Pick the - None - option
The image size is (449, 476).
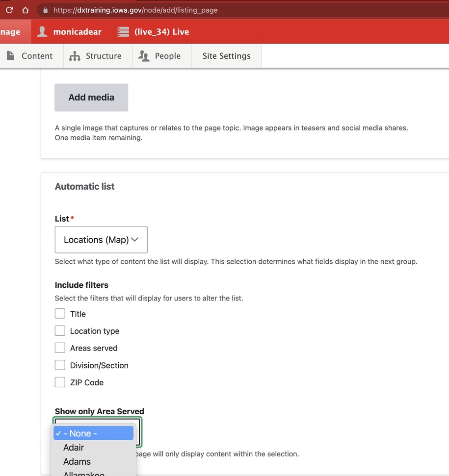click(x=93, y=433)
